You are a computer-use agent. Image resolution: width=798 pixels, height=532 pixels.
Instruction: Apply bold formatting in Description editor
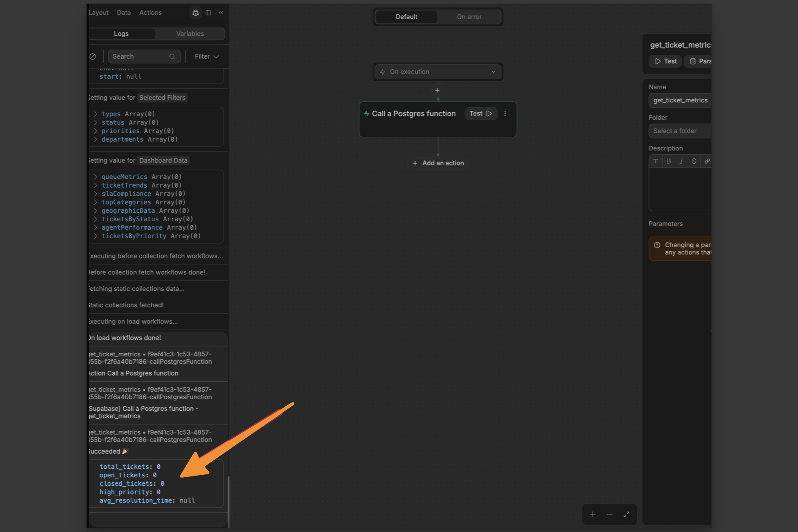668,161
